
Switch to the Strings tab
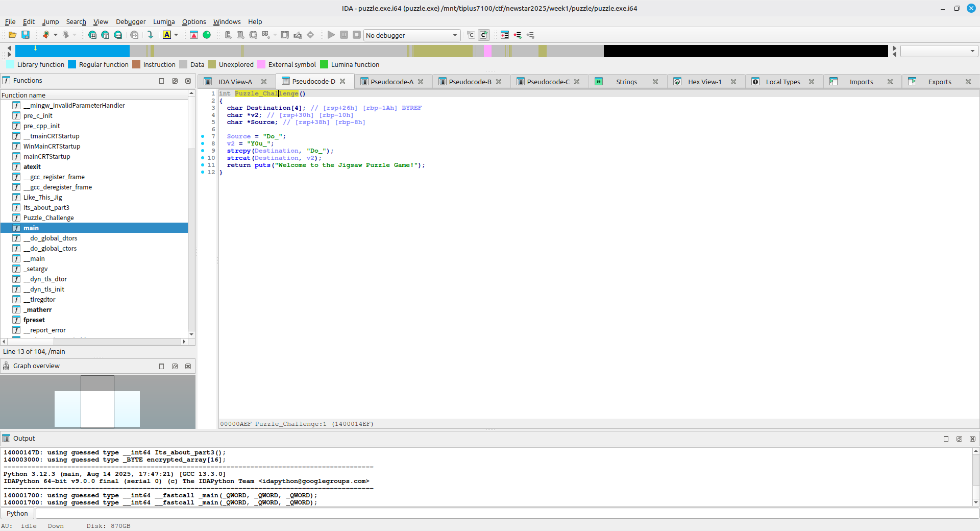coord(626,82)
